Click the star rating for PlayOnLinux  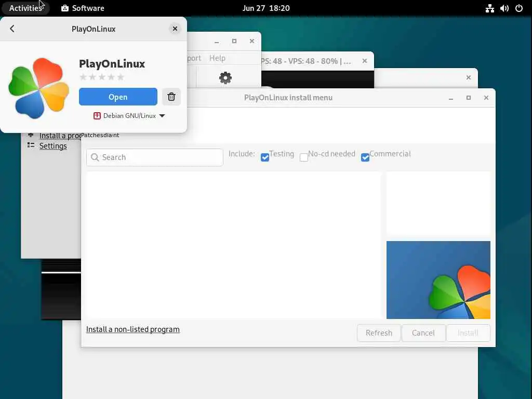pyautogui.click(x=102, y=77)
